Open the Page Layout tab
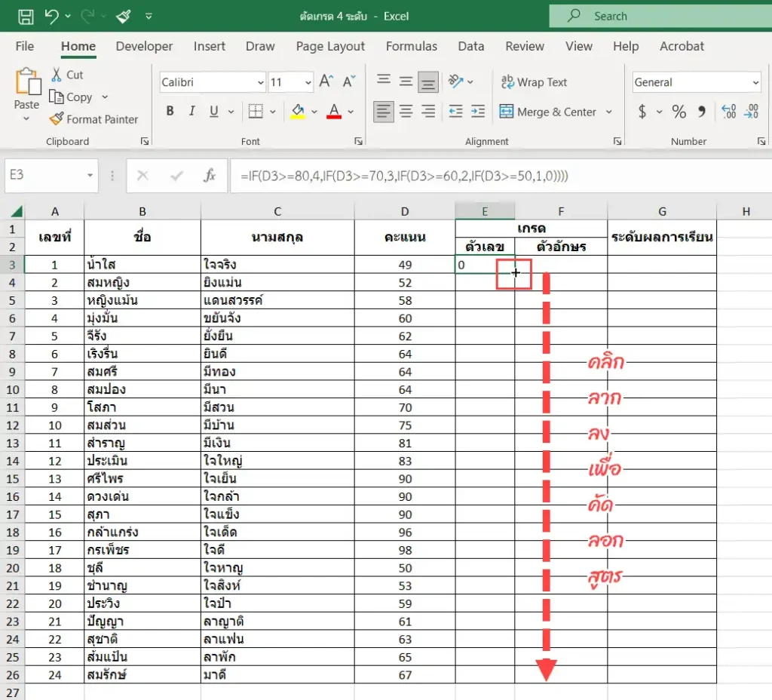The image size is (772, 700). click(x=330, y=46)
